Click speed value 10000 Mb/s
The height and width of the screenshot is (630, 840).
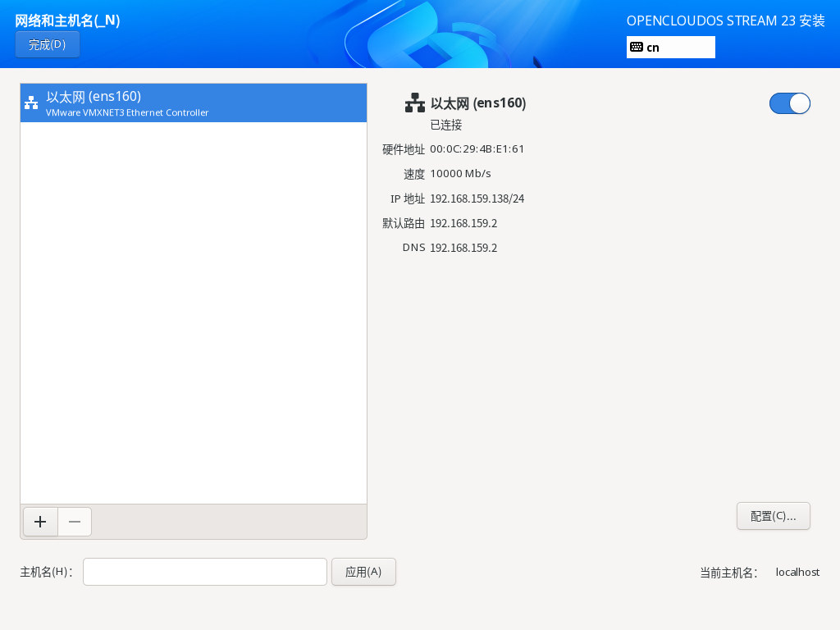click(x=460, y=174)
